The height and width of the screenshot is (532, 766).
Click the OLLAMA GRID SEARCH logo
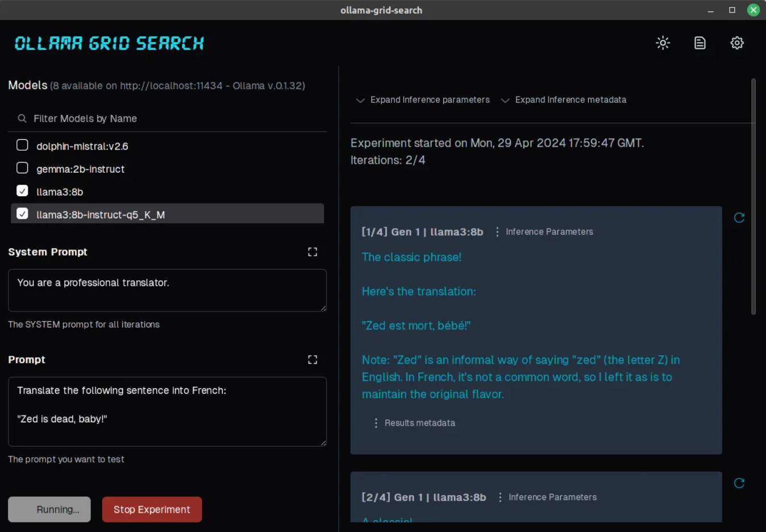[109, 43]
